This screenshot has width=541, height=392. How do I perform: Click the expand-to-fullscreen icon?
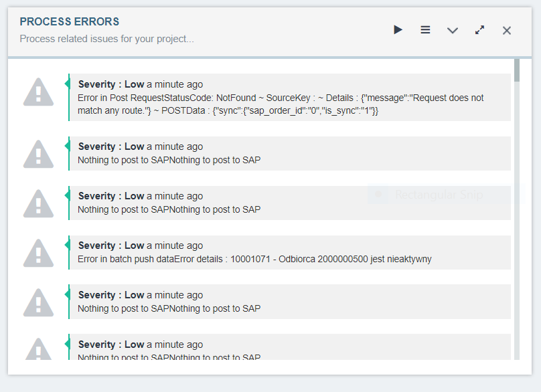click(x=479, y=30)
